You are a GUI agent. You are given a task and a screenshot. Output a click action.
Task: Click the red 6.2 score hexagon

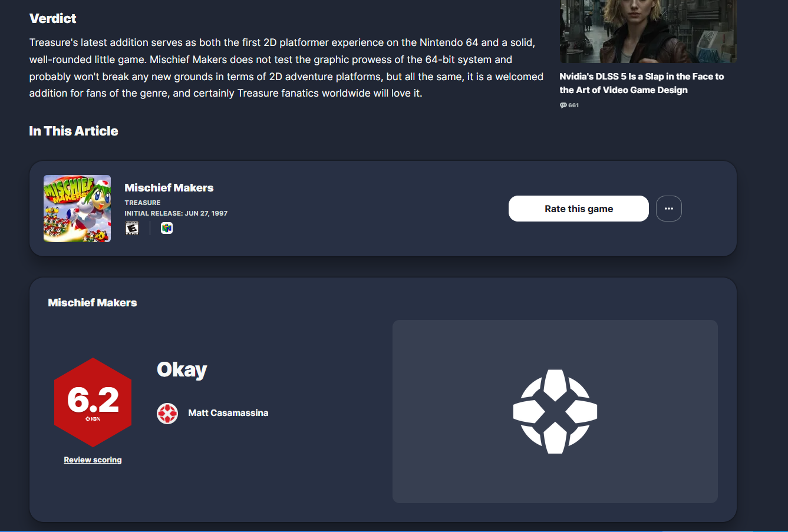point(93,402)
